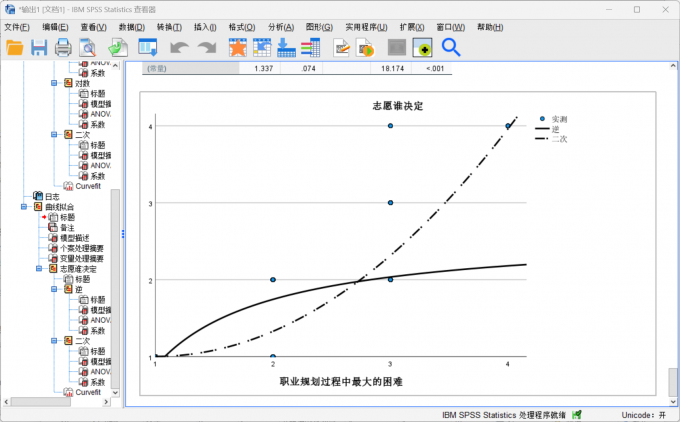The width and height of the screenshot is (680, 422).
Task: Save the output with the floppy disk icon
Action: [x=39, y=47]
